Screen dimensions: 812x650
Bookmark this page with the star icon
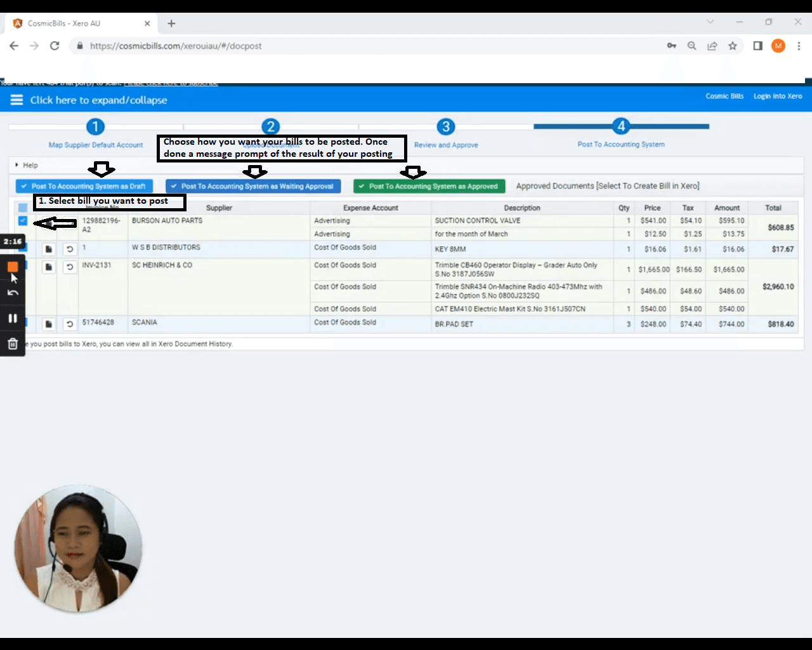tap(733, 46)
